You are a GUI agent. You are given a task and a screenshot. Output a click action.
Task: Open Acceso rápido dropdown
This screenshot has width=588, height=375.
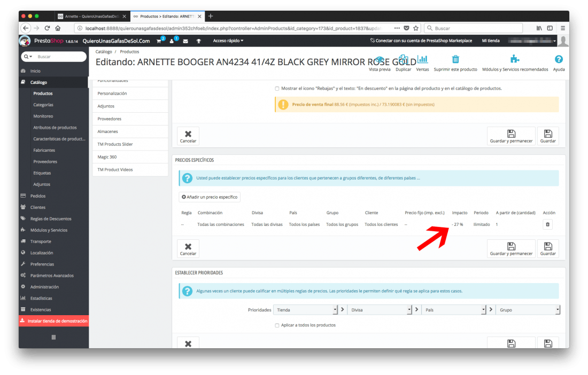(228, 41)
